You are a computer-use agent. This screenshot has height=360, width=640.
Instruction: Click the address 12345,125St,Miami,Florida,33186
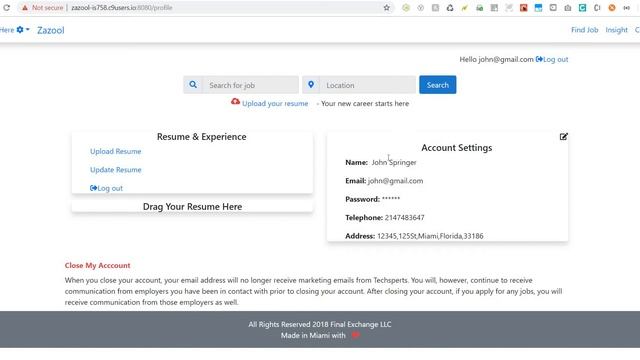[430, 236]
